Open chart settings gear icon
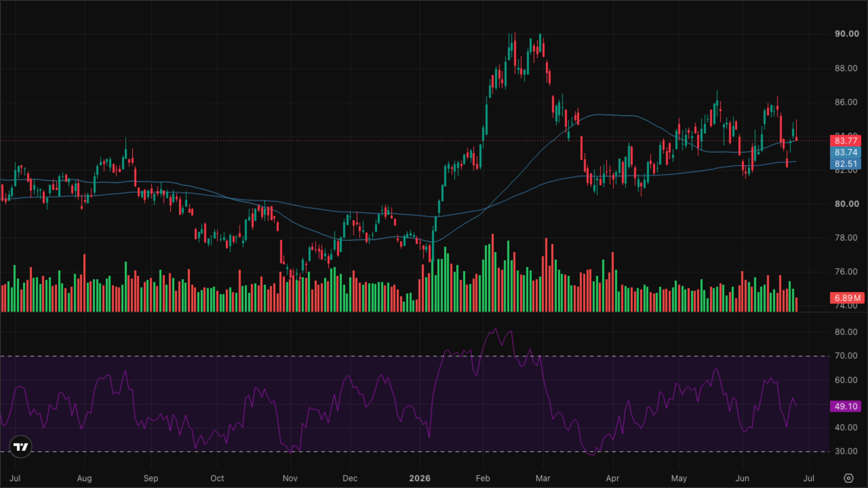 pos(848,478)
